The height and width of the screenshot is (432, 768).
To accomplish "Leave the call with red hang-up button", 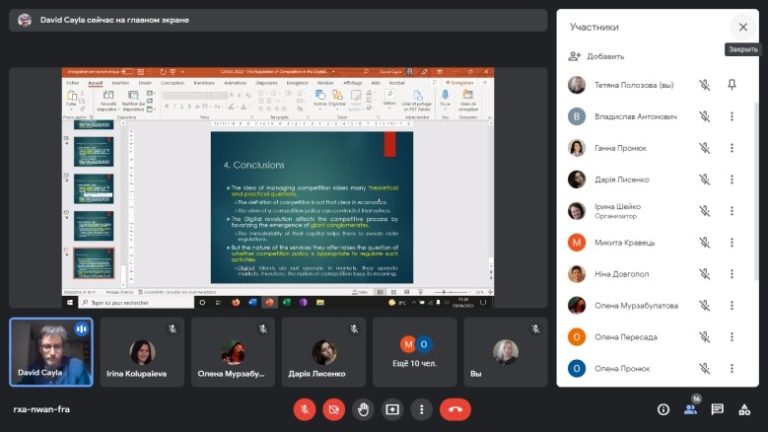I will [456, 409].
